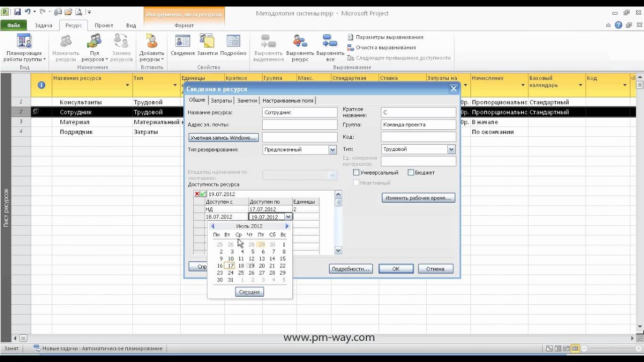The height and width of the screenshot is (362, 644).
Task: Open the Код column filter arrow
Action: (624, 85)
